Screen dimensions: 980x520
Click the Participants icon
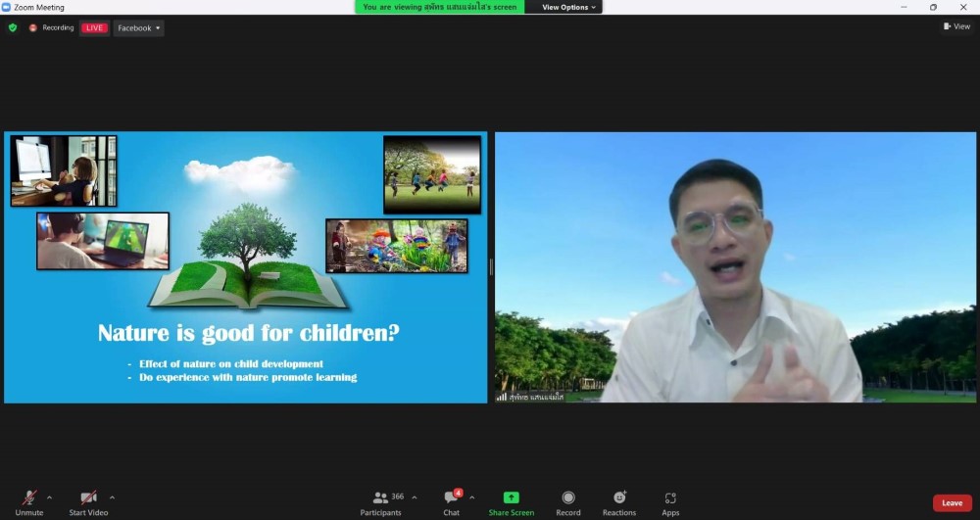coord(380,498)
